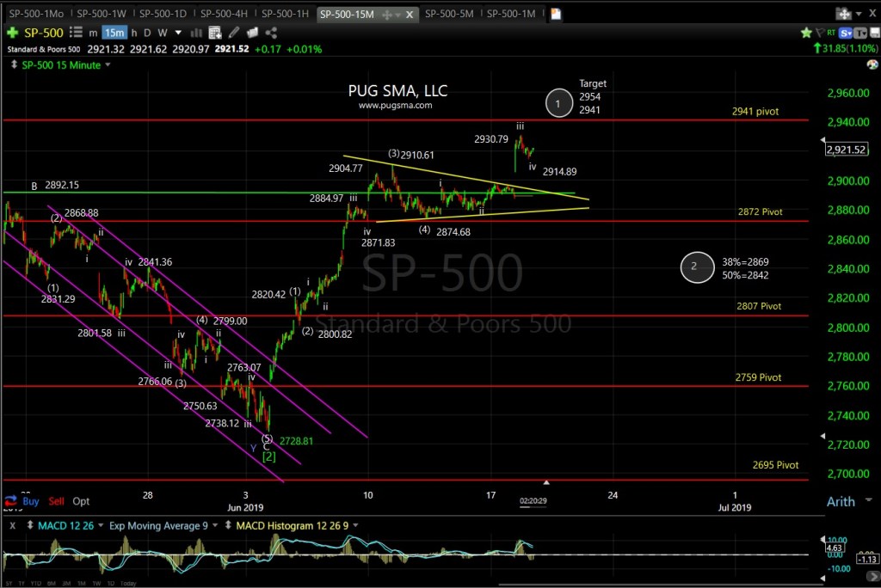Click the Sell button
Viewport: 881px width, 588px height.
56,501
